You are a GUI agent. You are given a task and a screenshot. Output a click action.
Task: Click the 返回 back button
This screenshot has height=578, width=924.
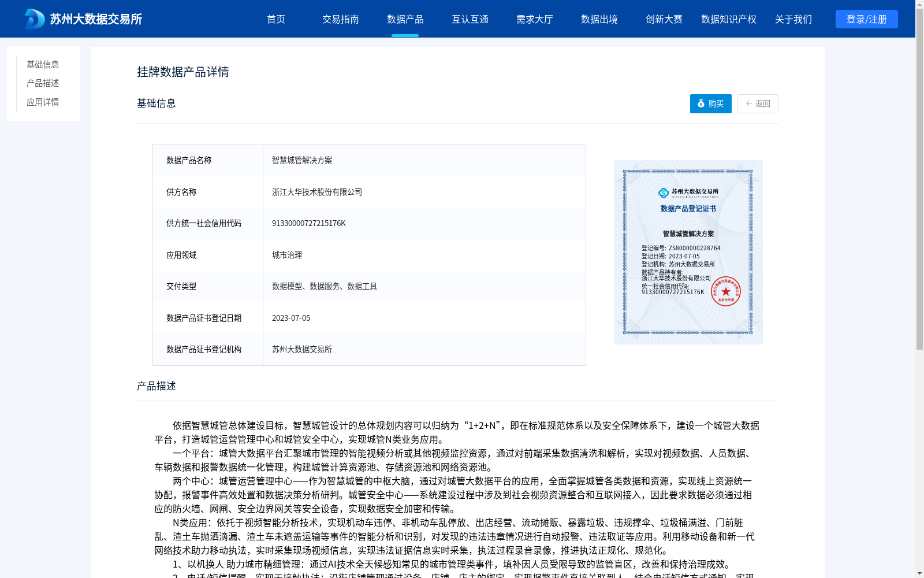coord(758,103)
